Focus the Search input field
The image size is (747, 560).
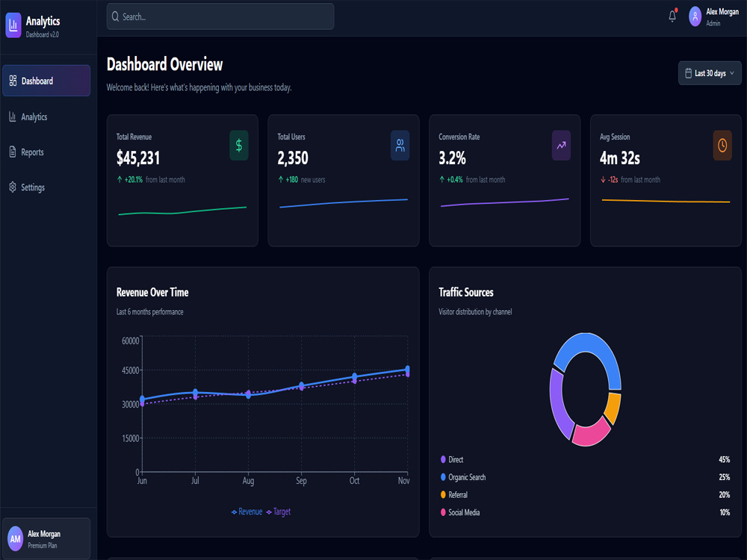tap(220, 16)
